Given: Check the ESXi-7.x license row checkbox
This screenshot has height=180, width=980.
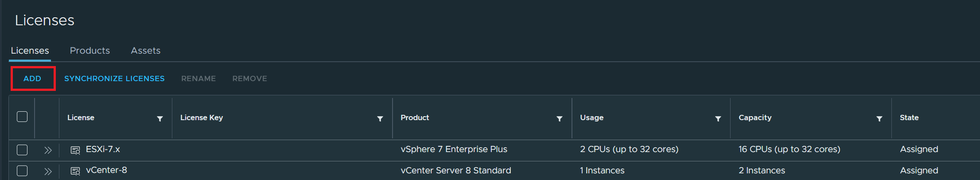Looking at the screenshot, I should [x=22, y=150].
